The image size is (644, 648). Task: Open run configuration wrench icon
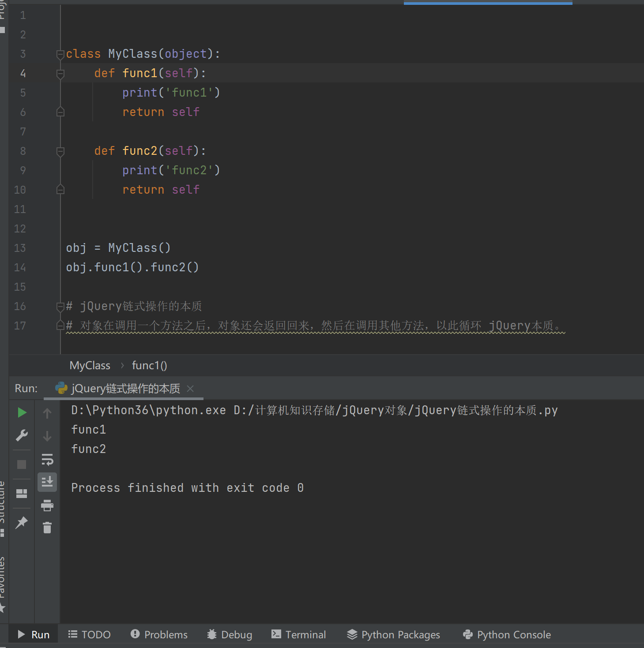pyautogui.click(x=22, y=436)
